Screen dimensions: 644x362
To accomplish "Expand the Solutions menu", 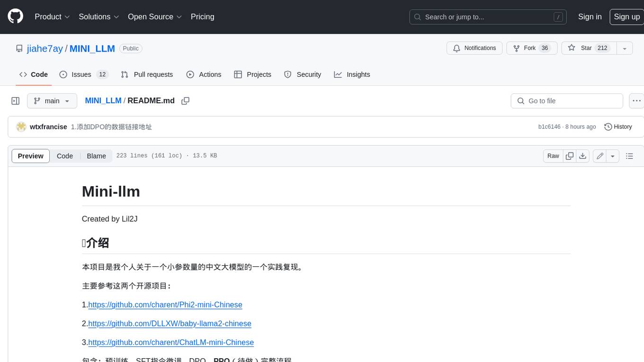I will point(98,17).
